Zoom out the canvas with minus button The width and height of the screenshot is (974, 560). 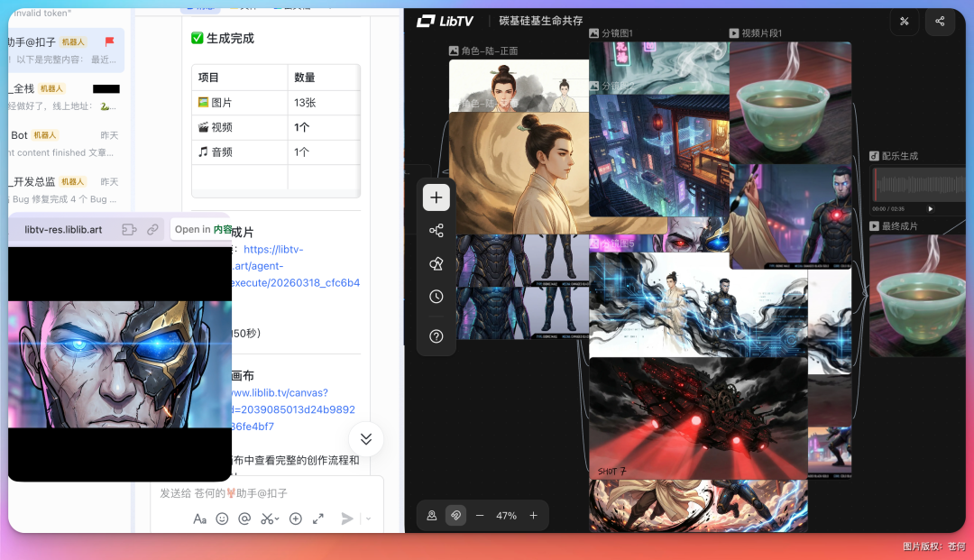point(480,516)
